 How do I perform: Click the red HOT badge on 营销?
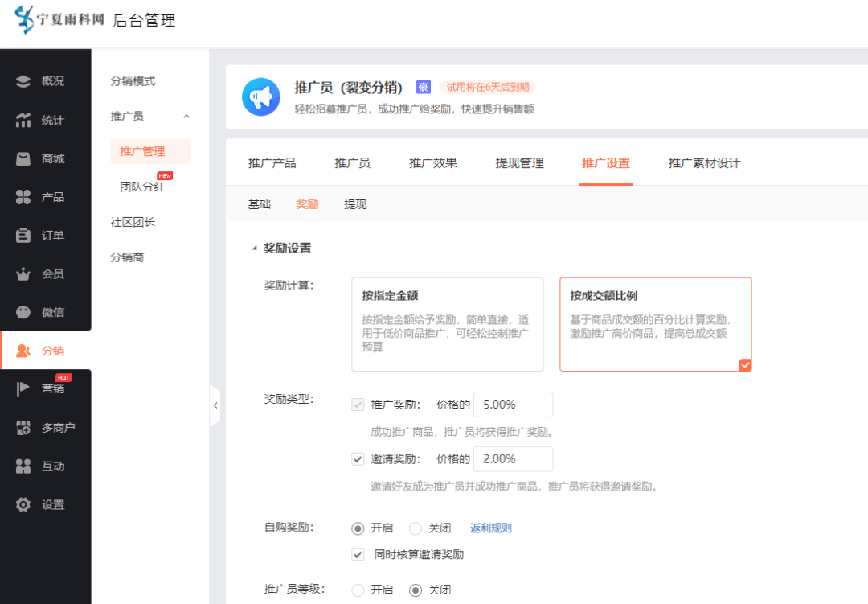[63, 377]
